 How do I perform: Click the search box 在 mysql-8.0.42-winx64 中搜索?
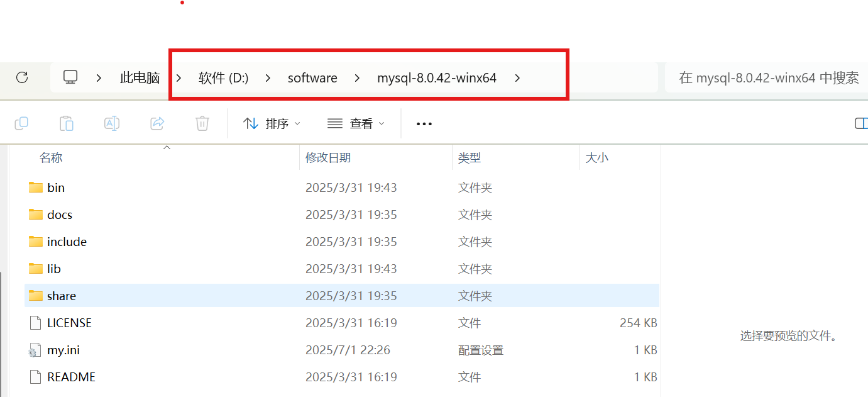(x=766, y=77)
